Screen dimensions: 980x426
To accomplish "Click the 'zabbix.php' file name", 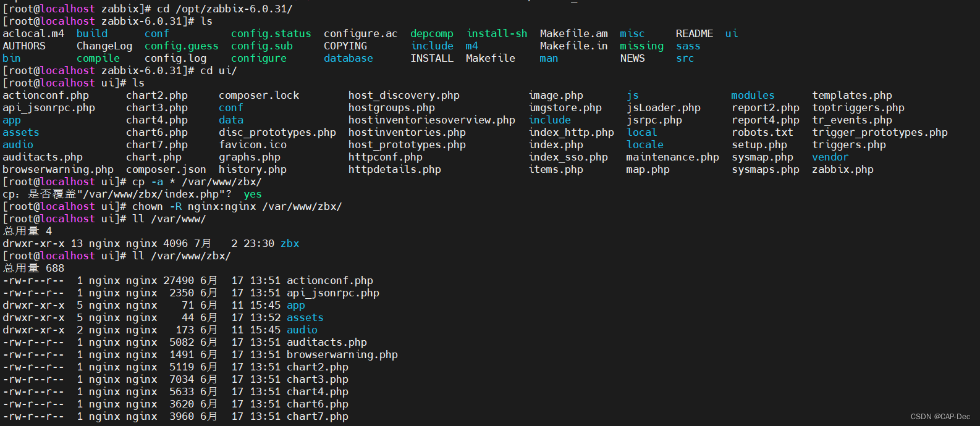I will click(x=843, y=169).
